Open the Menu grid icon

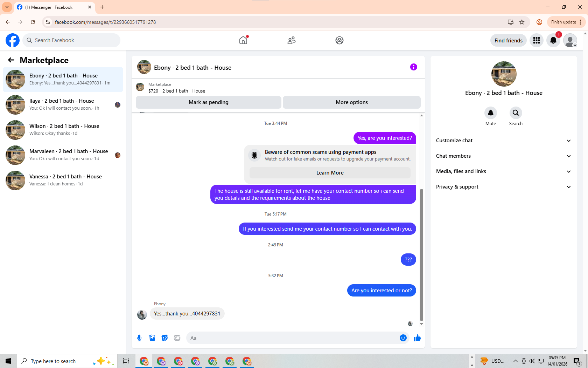pos(537,40)
